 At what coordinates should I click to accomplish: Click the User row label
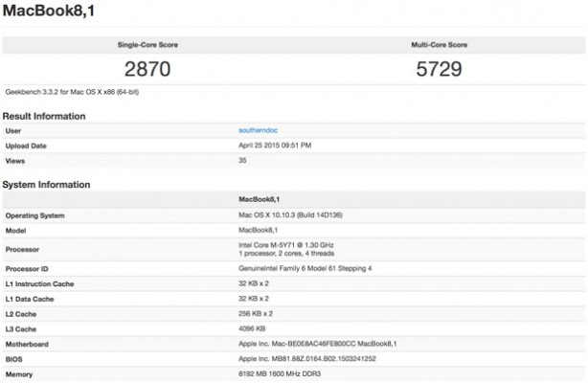tap(13, 131)
